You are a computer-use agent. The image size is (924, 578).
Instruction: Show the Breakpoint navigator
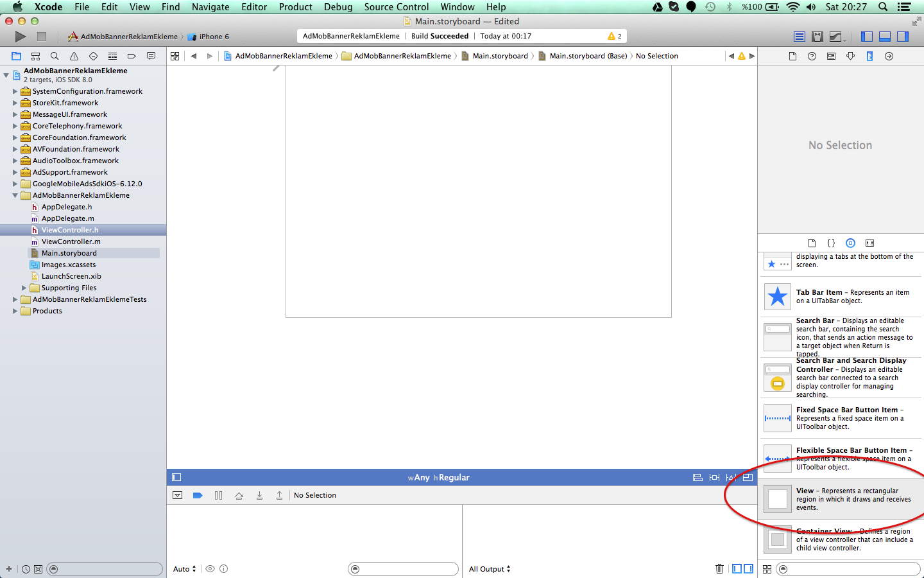click(x=132, y=56)
